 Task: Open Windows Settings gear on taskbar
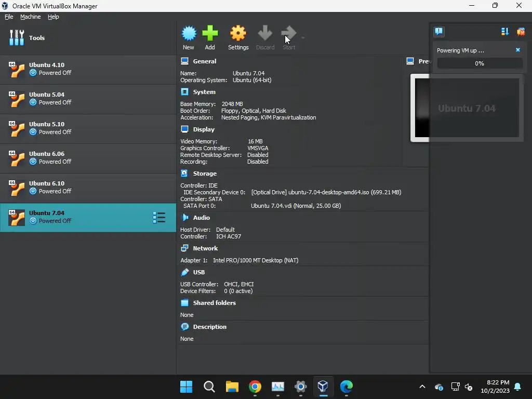(x=301, y=387)
